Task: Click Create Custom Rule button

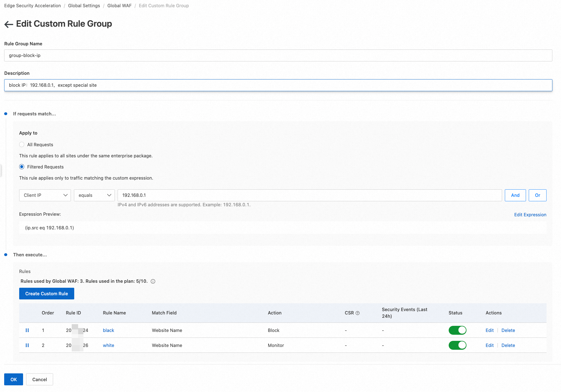Action: click(x=47, y=294)
